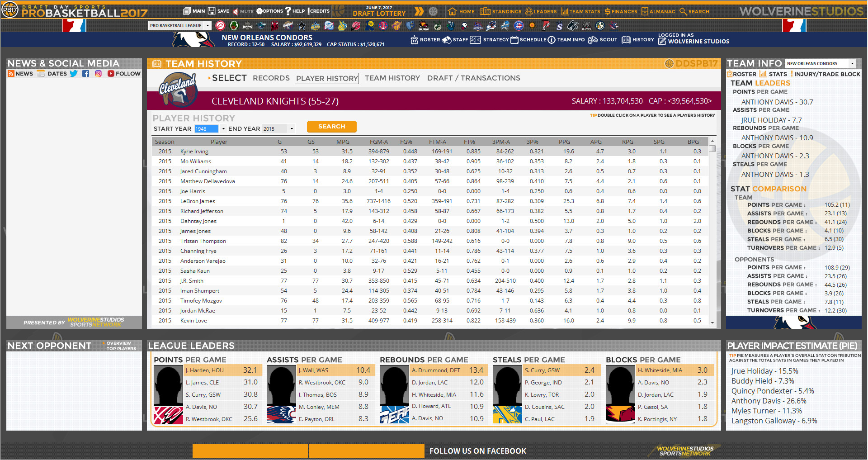Open Team Stats from the navigation bar
The height and width of the screenshot is (460, 868).
pos(581,12)
